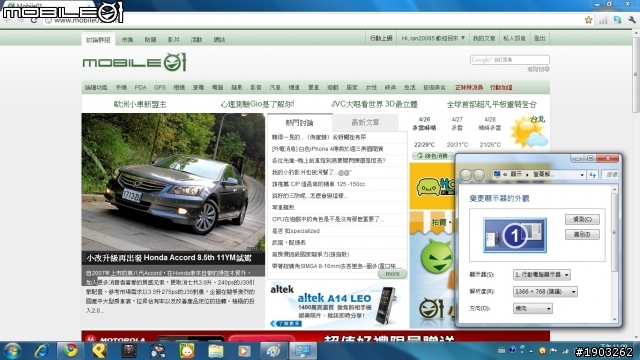The image size is (640, 360).
Task: Refresh the display control panel address bar
Action: pos(593,175)
